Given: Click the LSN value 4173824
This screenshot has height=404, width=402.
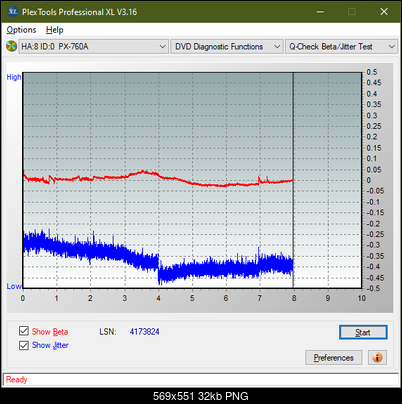Looking at the screenshot, I should tap(145, 332).
